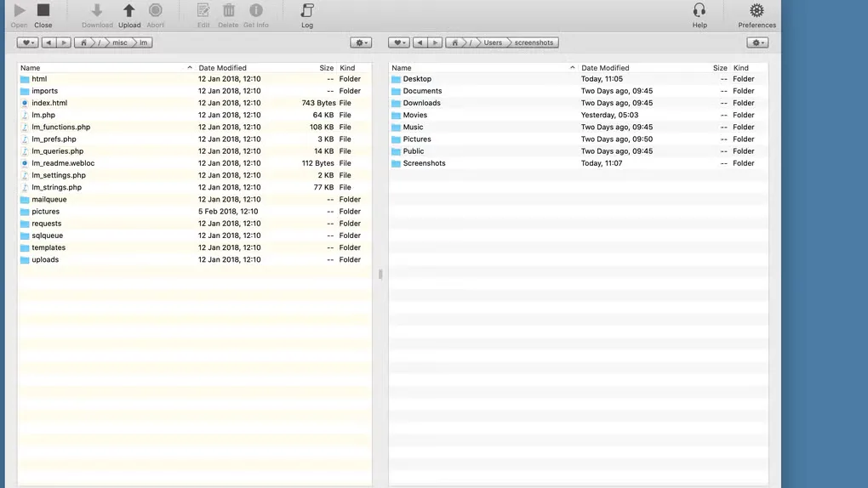Viewport: 868px width, 488px height.
Task: Open the Help headset icon
Action: pos(700,10)
